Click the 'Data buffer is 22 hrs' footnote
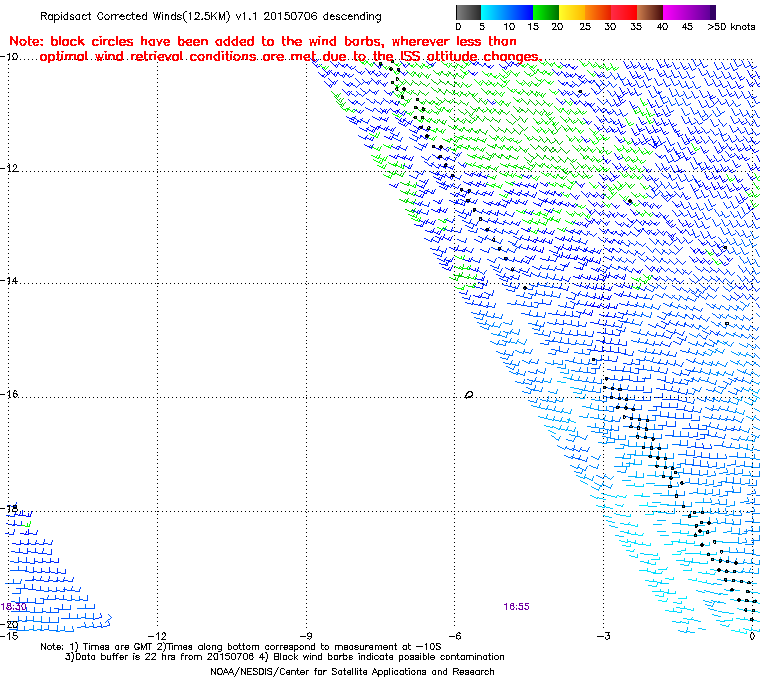This screenshot has height=688, width=760. (285, 656)
